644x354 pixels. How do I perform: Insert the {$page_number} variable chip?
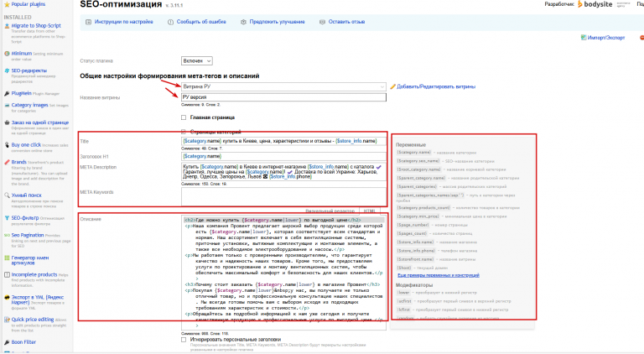pyautogui.click(x=413, y=225)
